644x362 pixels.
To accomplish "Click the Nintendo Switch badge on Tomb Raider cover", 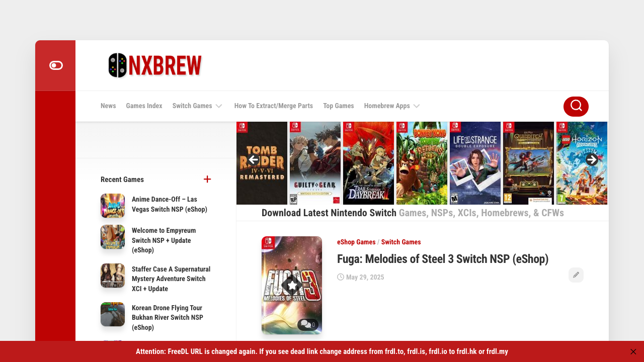I will pos(243,127).
